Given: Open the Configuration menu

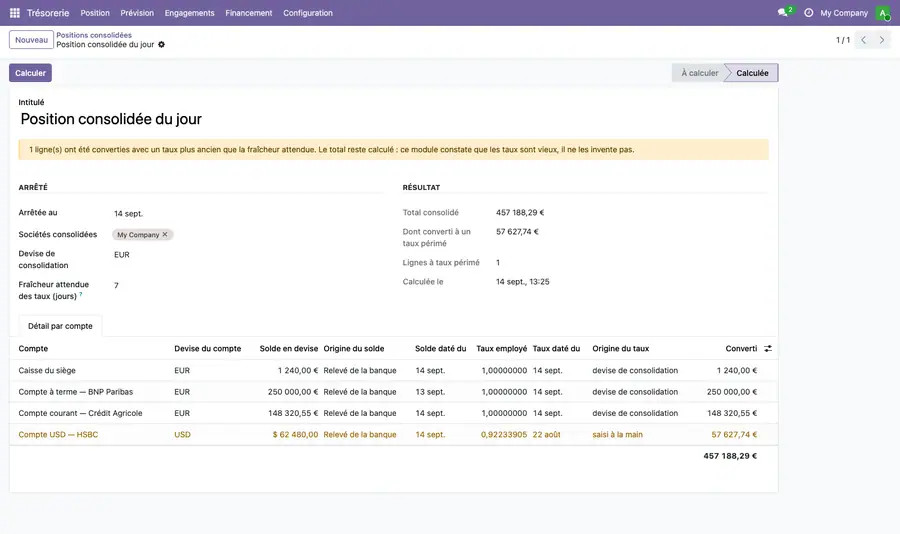Looking at the screenshot, I should (x=308, y=13).
